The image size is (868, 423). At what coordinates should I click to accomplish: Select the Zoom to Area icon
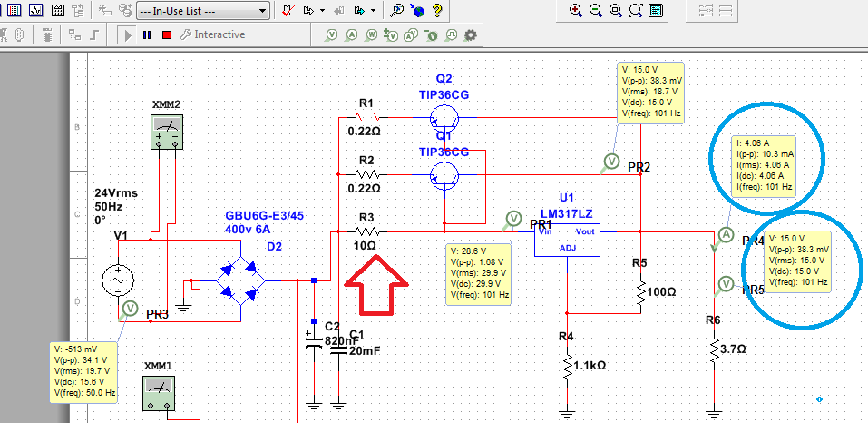[616, 10]
